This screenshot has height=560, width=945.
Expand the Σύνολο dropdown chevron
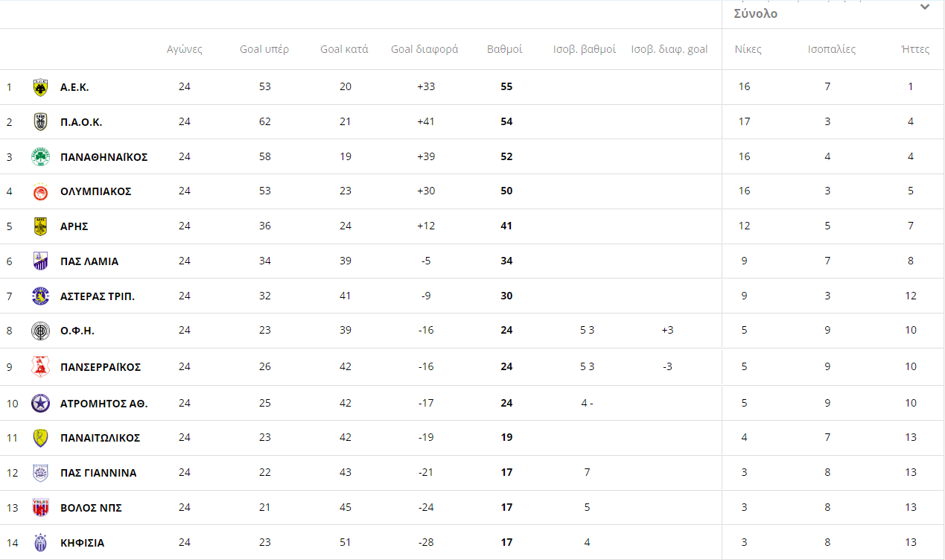[x=925, y=7]
